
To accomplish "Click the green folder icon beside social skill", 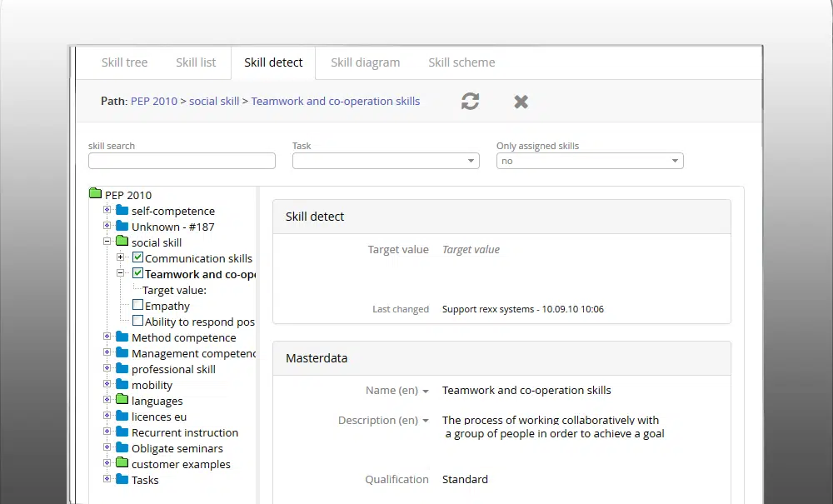I will [120, 242].
